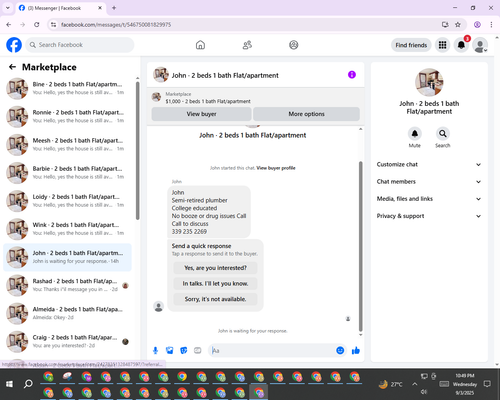Image resolution: width=500 pixels, height=400 pixels.
Task: Mute the conversation with bell icon
Action: coord(415,134)
